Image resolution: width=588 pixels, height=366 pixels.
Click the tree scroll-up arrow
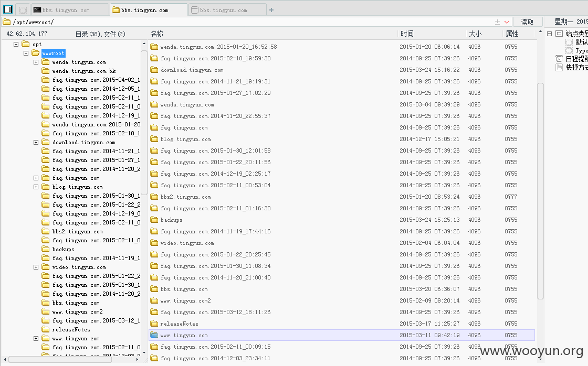(144, 44)
